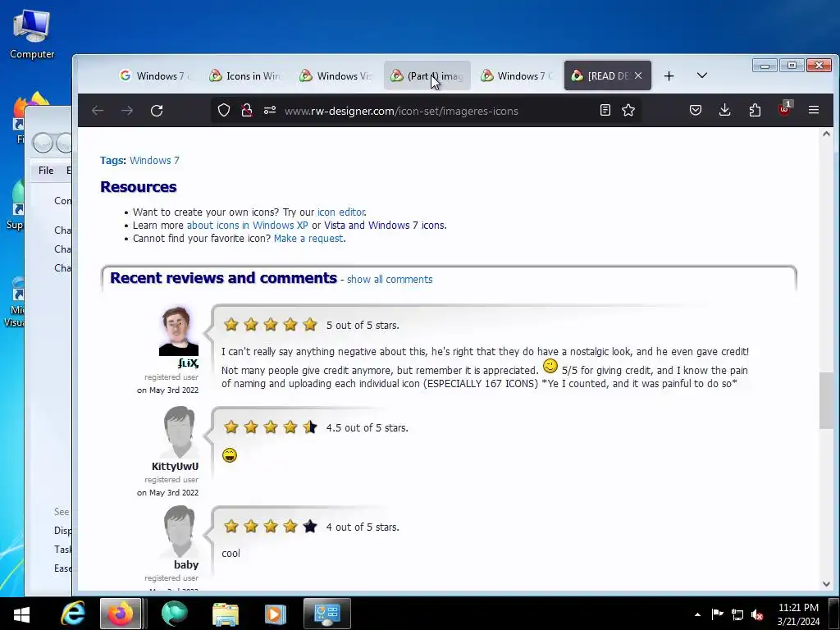The height and width of the screenshot is (630, 840).
Task: Close the READ DE... tab
Action: [638, 75]
